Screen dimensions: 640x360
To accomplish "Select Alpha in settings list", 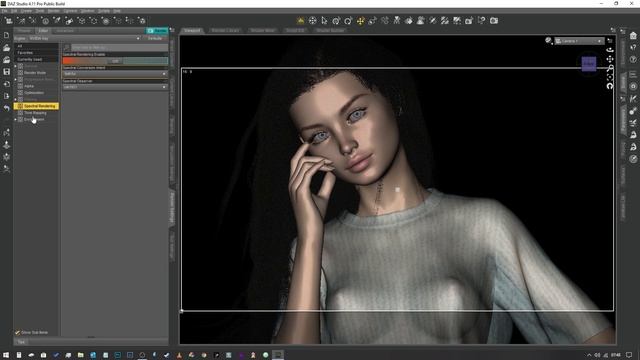I will (29, 86).
